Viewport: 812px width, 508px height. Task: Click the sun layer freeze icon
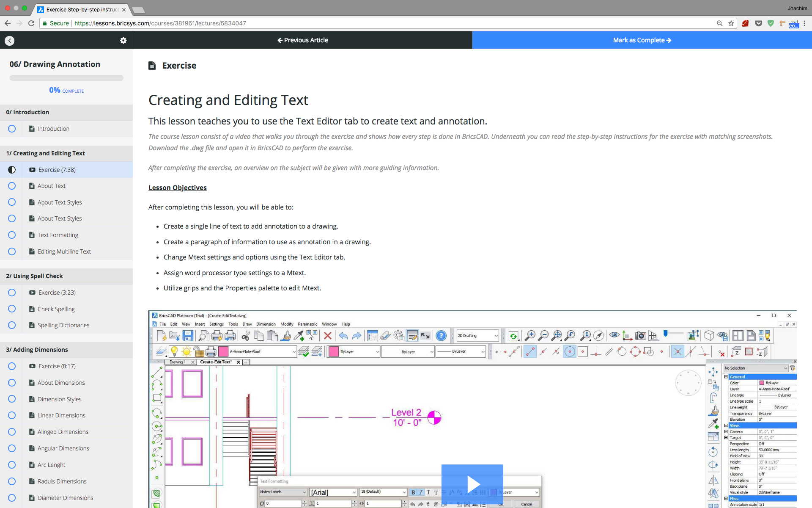point(186,351)
